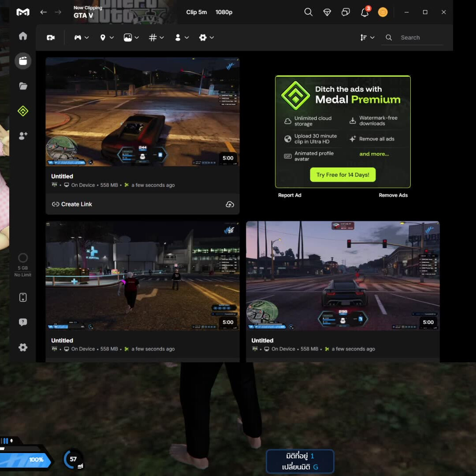Open the night intersection car clip thumbnail
Image resolution: width=476 pixels, height=476 pixels.
click(142, 112)
